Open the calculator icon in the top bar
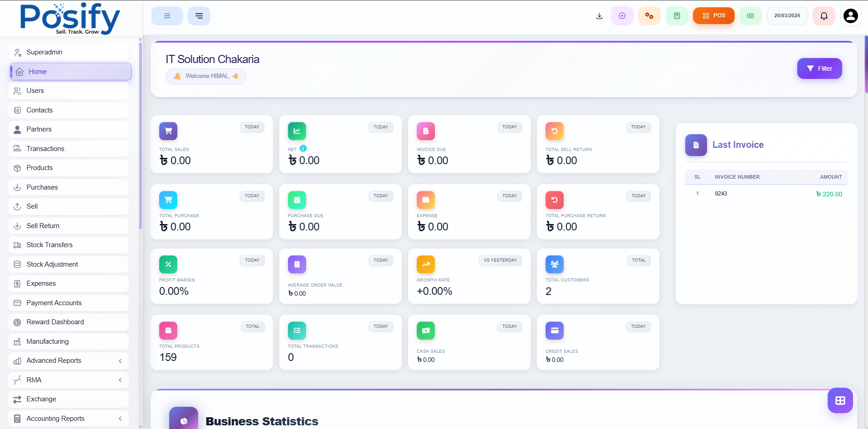 click(x=677, y=15)
